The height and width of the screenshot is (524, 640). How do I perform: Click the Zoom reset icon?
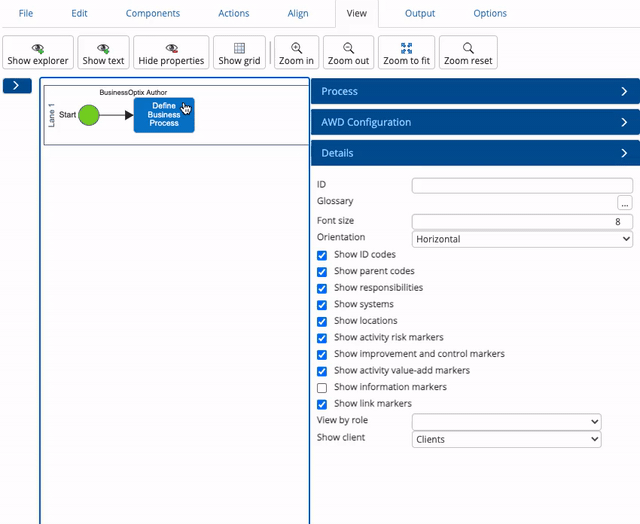468,47
